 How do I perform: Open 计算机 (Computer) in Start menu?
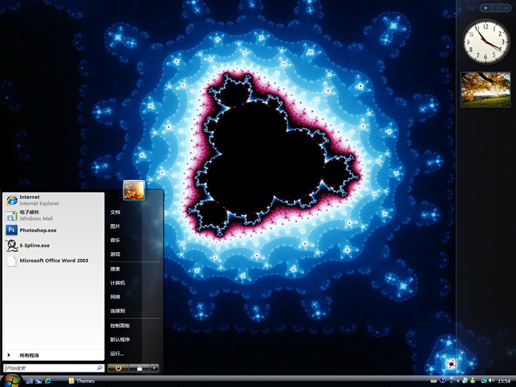(118, 283)
